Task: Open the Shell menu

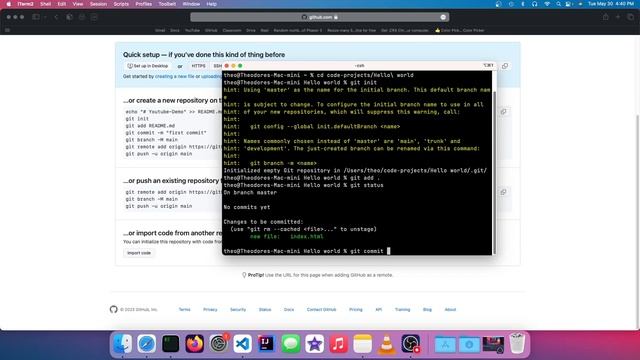Action: coord(45,4)
